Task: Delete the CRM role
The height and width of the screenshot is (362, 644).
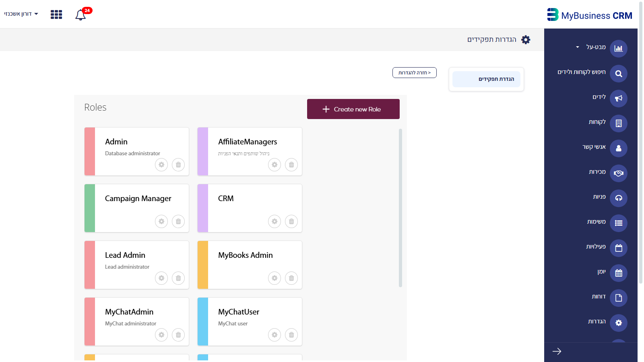Action: (291, 221)
